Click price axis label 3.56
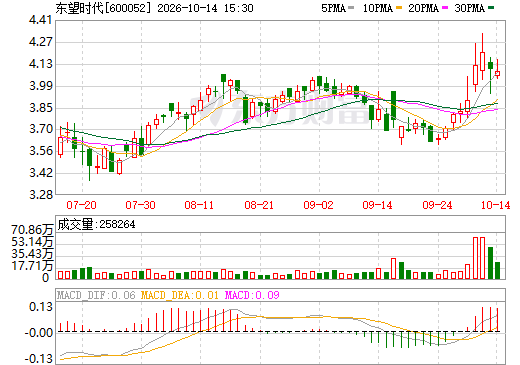This screenshot has height=365, width=520. [x=41, y=151]
